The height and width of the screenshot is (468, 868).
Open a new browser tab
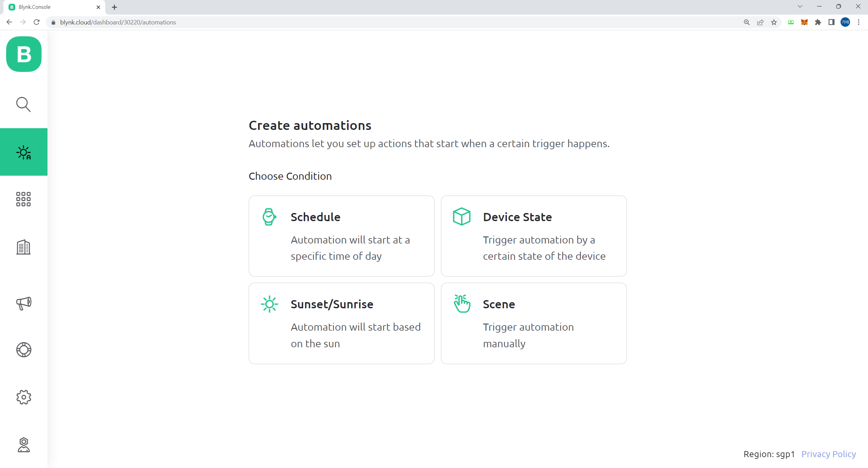[x=114, y=7]
